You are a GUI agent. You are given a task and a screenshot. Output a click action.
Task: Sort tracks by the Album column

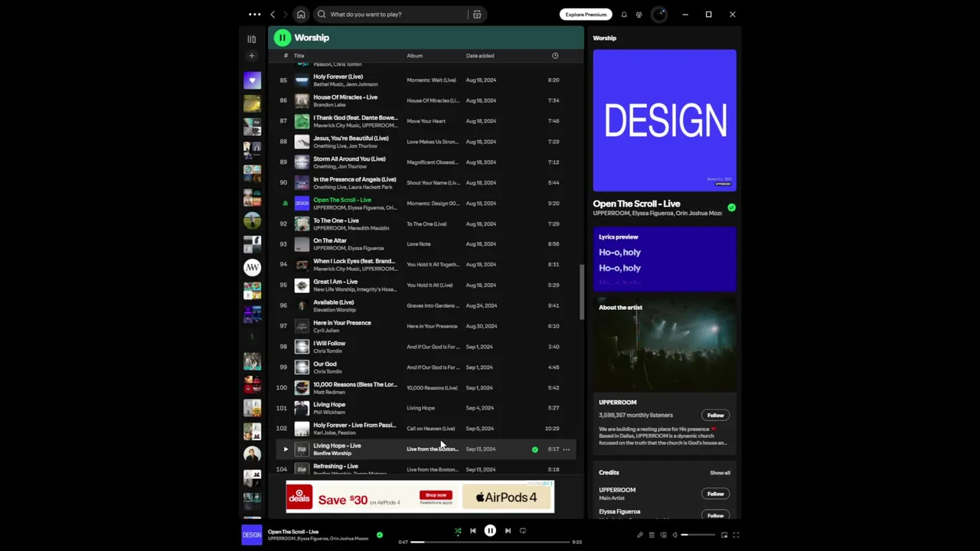pyautogui.click(x=414, y=56)
